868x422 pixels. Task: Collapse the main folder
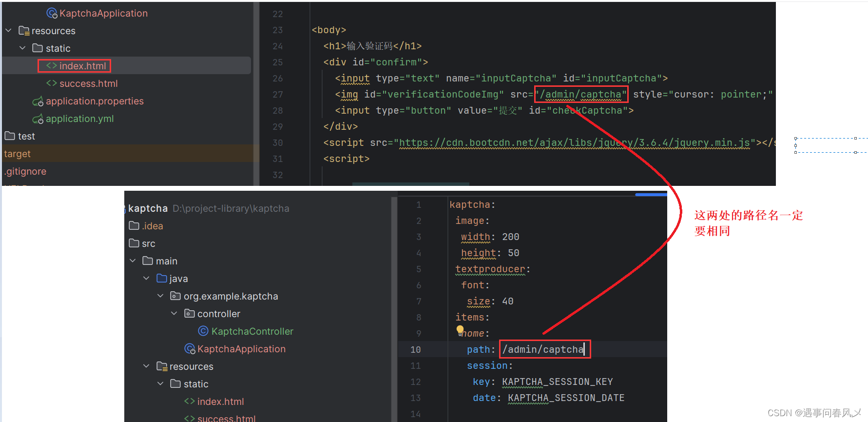[133, 261]
